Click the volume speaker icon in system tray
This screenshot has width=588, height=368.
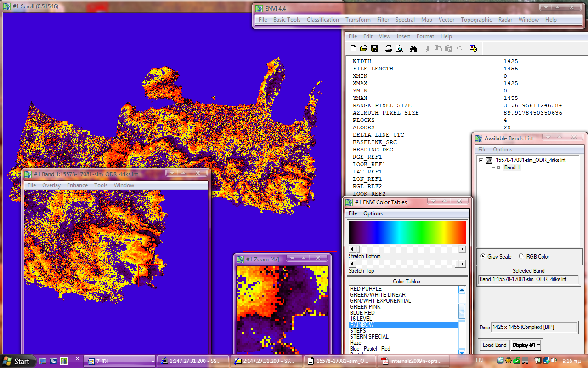[554, 360]
